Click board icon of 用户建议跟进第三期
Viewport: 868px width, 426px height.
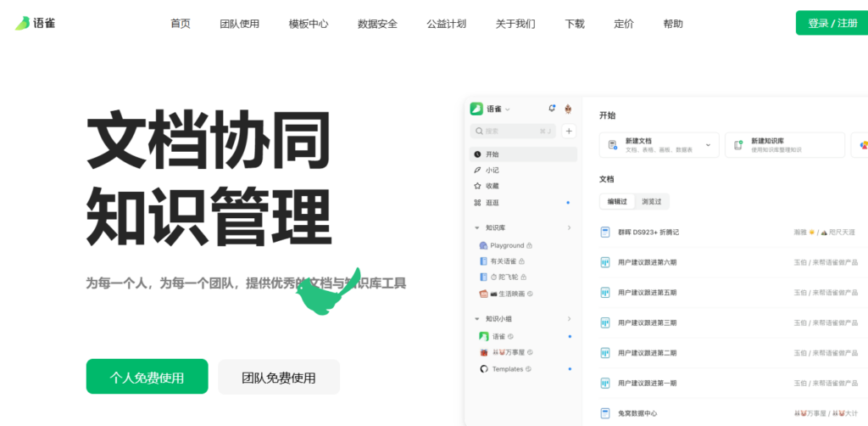point(605,323)
